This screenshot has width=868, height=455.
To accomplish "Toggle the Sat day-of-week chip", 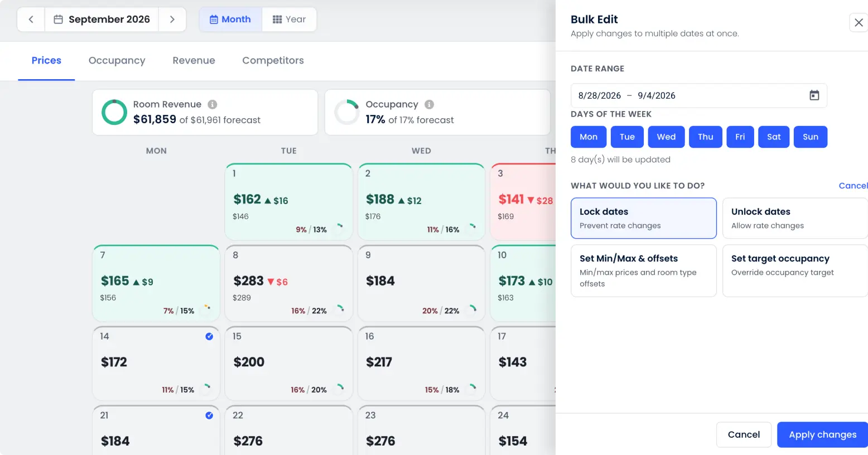I will pyautogui.click(x=774, y=137).
